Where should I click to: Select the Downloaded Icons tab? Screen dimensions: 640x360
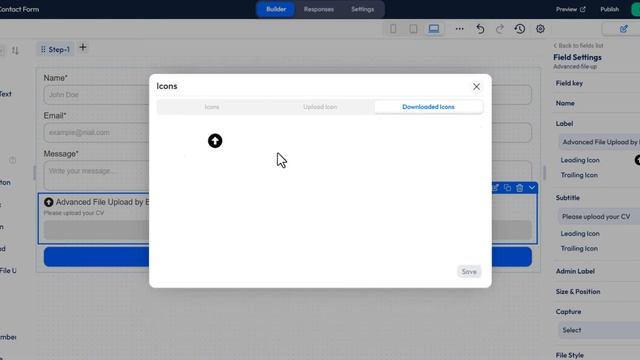click(x=428, y=107)
